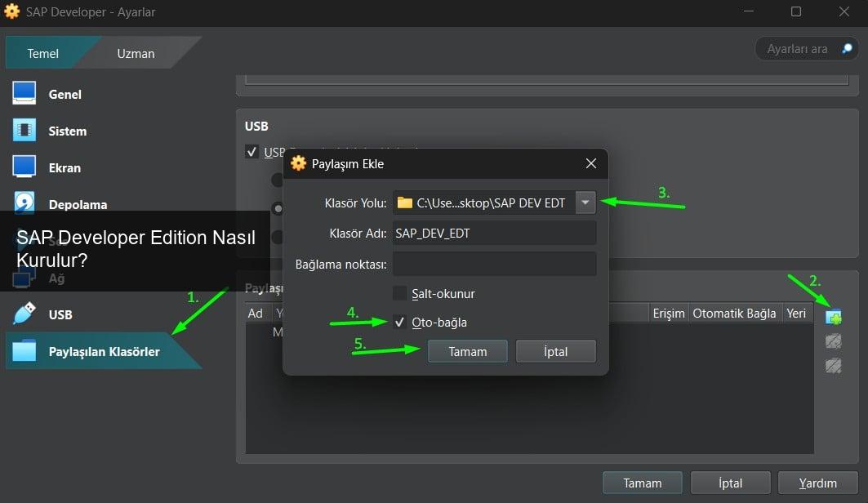Sort by Otomatik Bağla column header
The width and height of the screenshot is (868, 503).
(x=734, y=314)
